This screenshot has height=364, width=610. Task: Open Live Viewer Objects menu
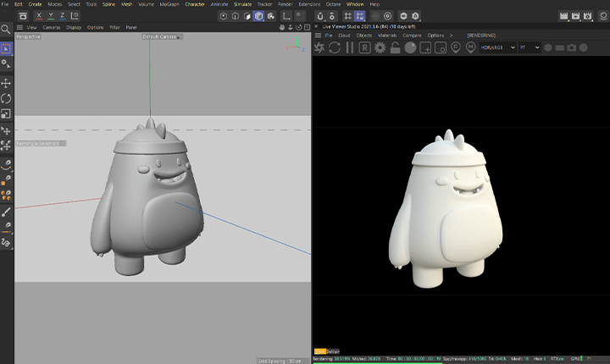(364, 36)
